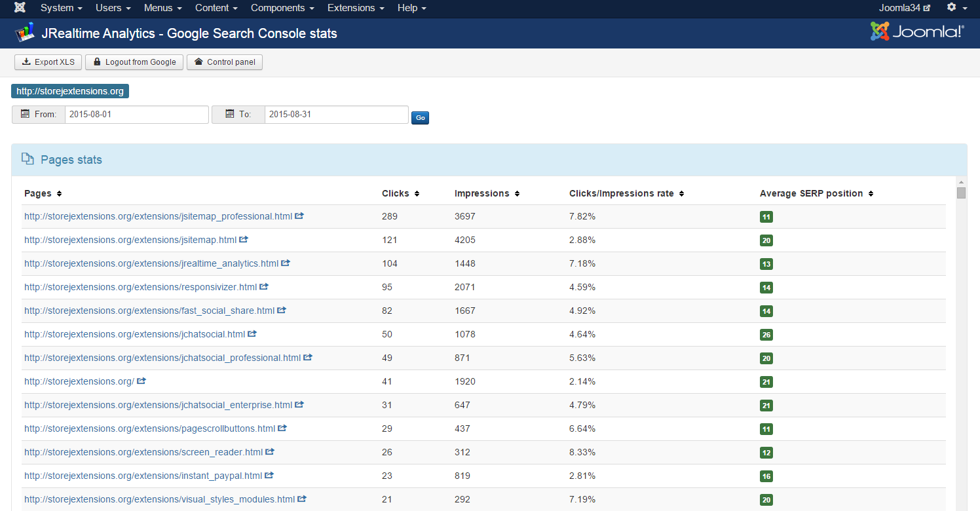Click the 4205 impressions value

point(465,240)
